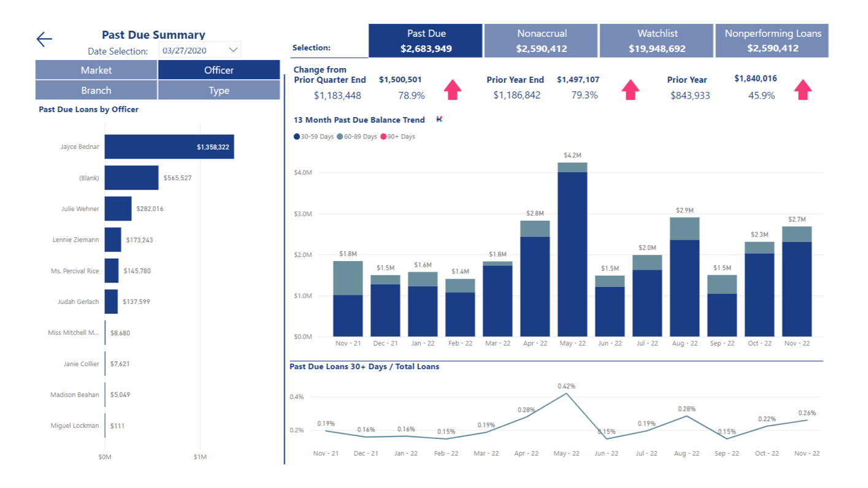Screen dimensions: 868x488
Task: Click the $282,016 value label
Action: [x=150, y=209]
